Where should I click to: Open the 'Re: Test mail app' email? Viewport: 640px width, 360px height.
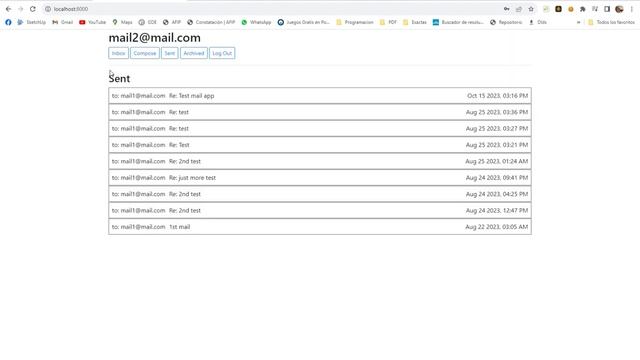pos(320,96)
